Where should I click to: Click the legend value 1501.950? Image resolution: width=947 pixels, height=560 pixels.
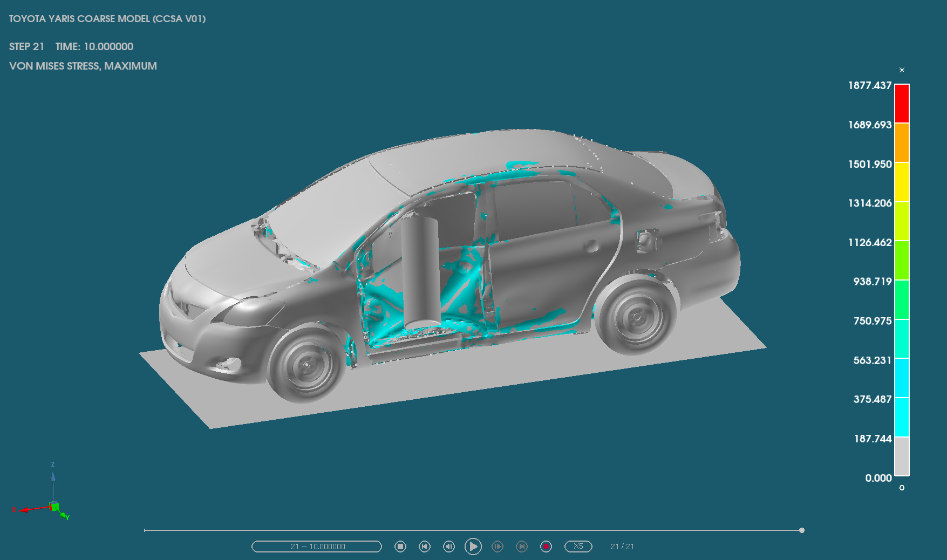point(870,164)
